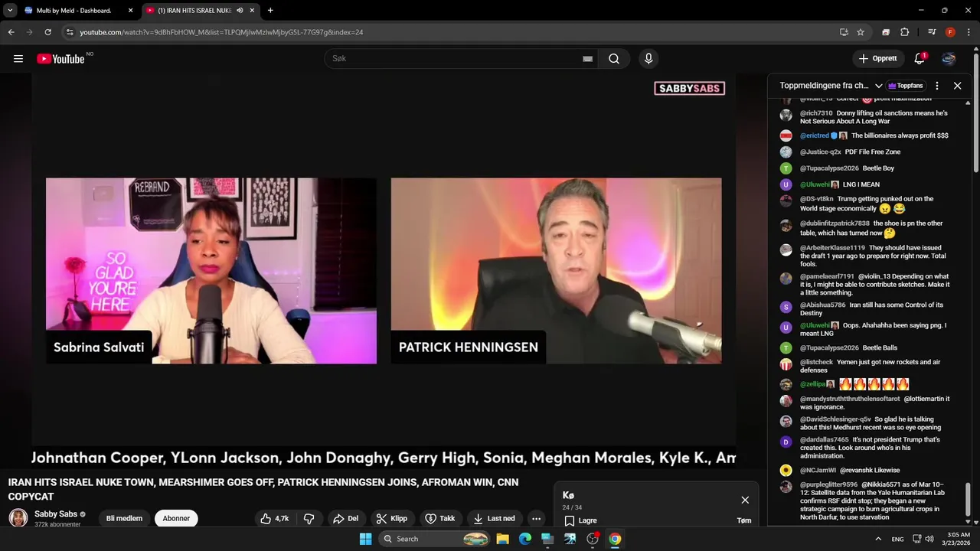Click the browser address bar URL

click(221, 32)
